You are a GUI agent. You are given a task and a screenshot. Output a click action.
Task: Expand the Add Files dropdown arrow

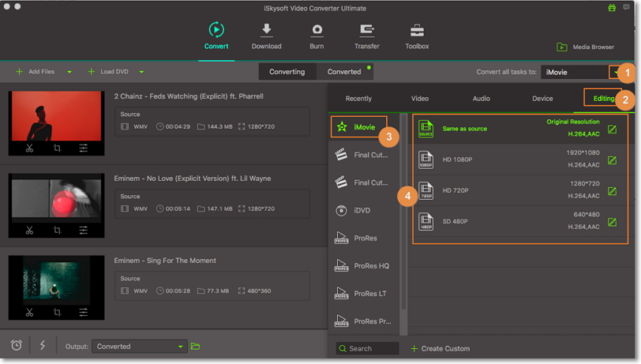(69, 72)
